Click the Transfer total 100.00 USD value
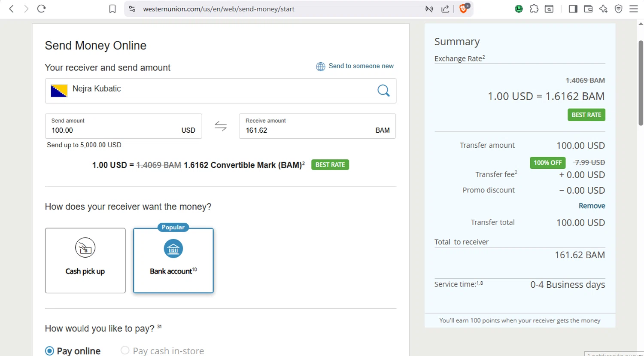This screenshot has height=356, width=644. pos(580,222)
